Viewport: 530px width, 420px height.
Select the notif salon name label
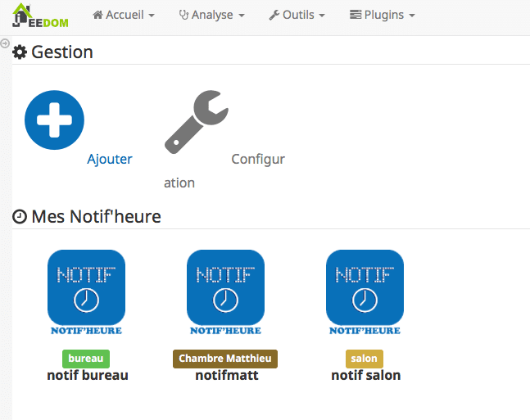click(366, 376)
